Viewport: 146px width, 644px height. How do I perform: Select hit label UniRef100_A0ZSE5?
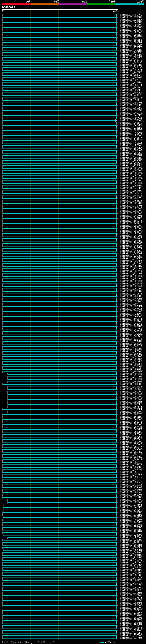[x=131, y=73]
